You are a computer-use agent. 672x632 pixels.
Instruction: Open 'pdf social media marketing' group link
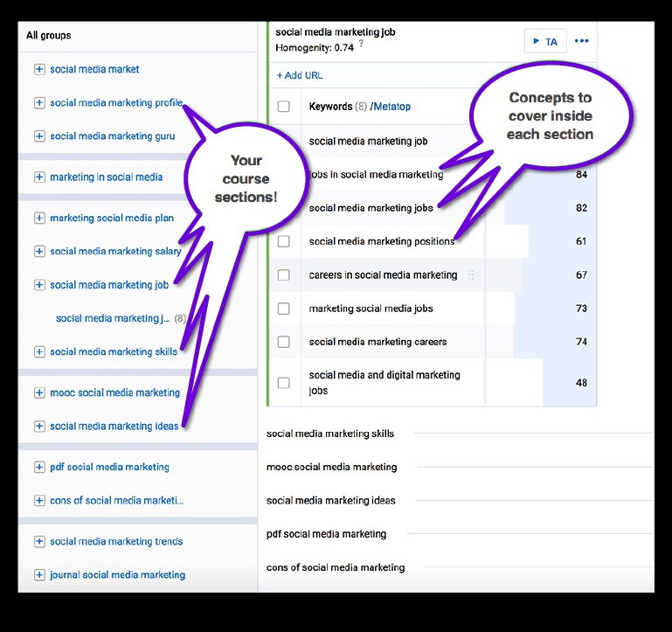(109, 467)
